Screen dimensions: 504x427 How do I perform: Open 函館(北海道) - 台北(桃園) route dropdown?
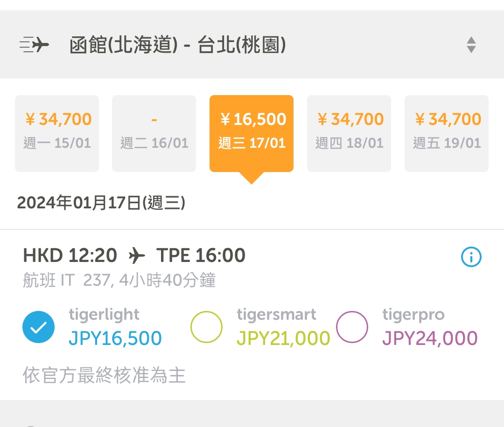click(177, 46)
